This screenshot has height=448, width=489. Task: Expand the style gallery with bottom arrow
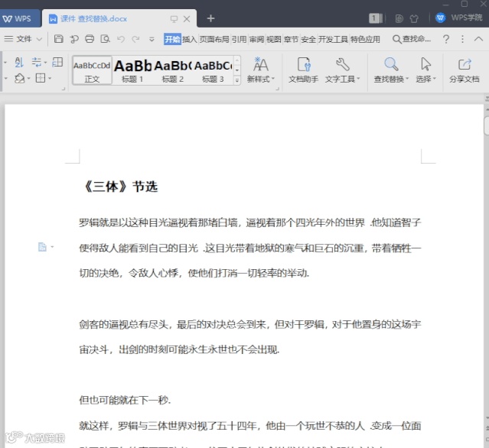point(237,80)
